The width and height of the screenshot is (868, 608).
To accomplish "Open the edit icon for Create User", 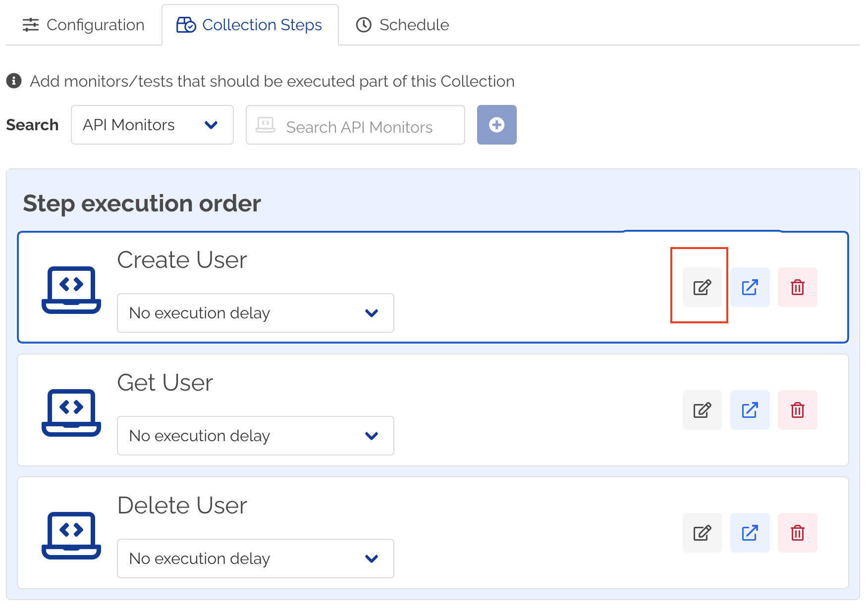I will pyautogui.click(x=702, y=287).
